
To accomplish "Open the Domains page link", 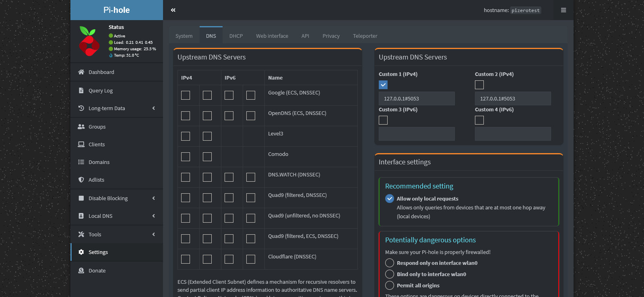I will [99, 162].
